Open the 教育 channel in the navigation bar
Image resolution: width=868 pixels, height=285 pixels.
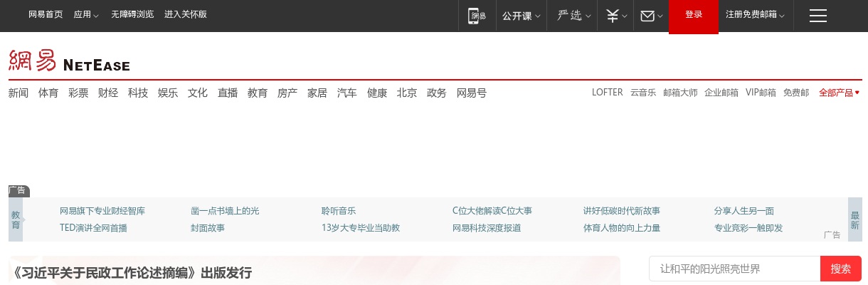[258, 93]
